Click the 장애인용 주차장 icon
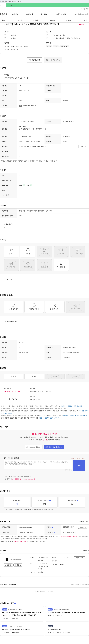This screenshot has height=644, width=89. point(13,307)
